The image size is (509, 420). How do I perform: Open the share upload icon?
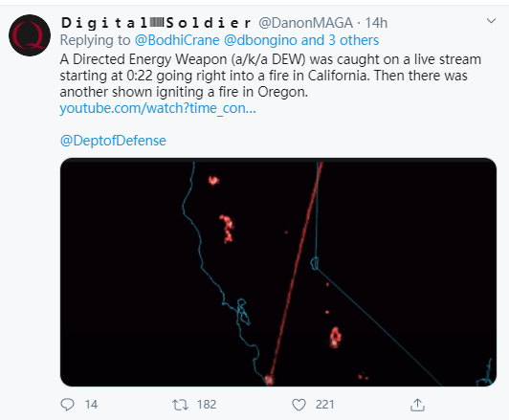[417, 405]
